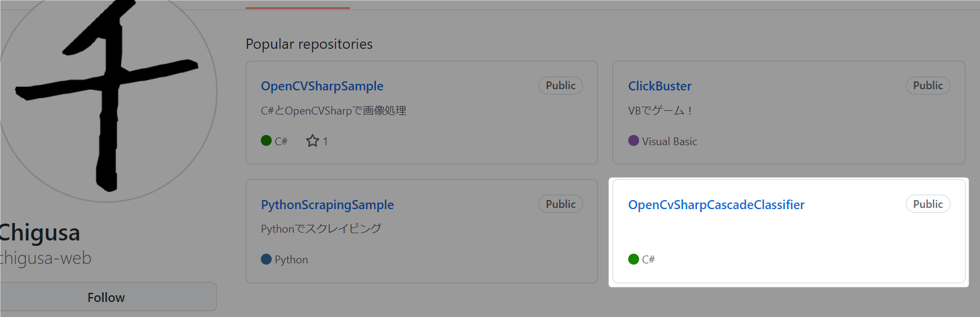Click the star icon on OpenCVSharpSample
This screenshot has height=317, width=980.
tap(312, 141)
